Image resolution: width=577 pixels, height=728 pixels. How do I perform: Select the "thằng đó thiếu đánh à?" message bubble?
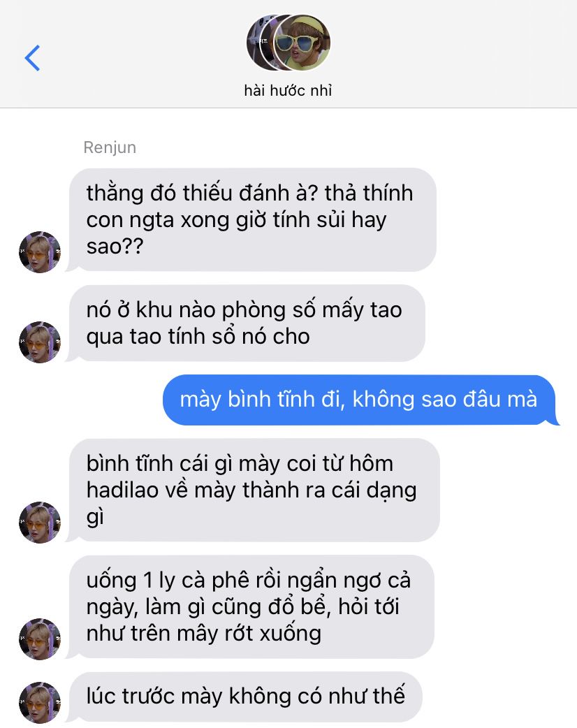(x=252, y=219)
